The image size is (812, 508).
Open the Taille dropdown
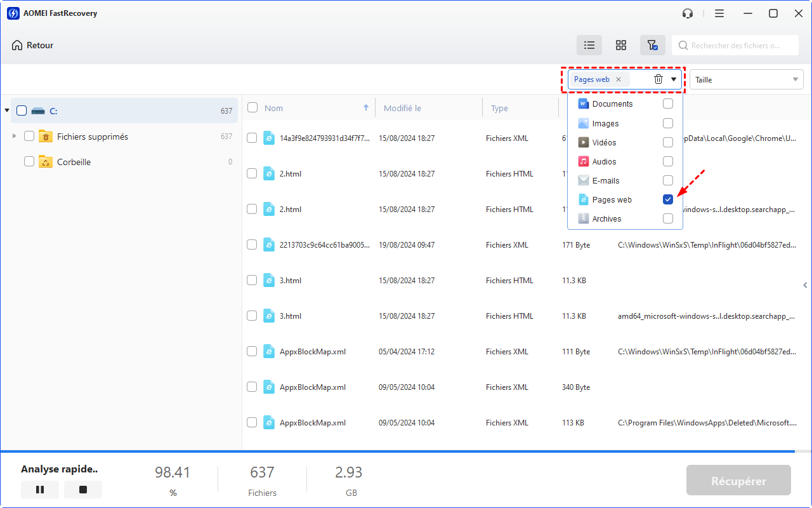(747, 79)
